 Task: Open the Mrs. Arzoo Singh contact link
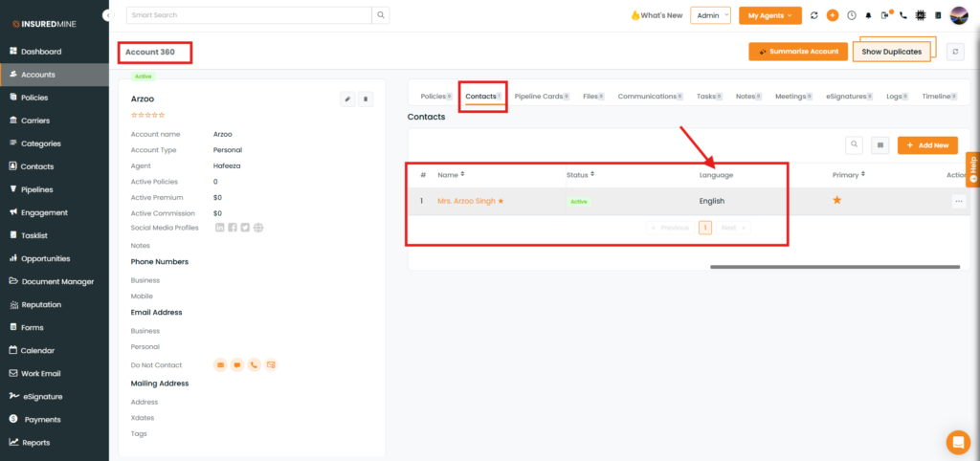pos(466,201)
